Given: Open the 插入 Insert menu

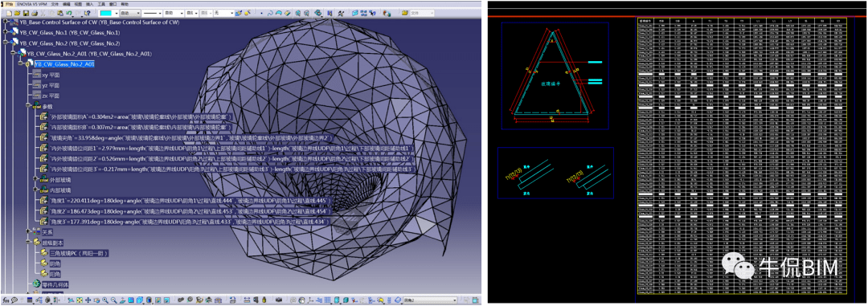Looking at the screenshot, I should click(x=90, y=4).
